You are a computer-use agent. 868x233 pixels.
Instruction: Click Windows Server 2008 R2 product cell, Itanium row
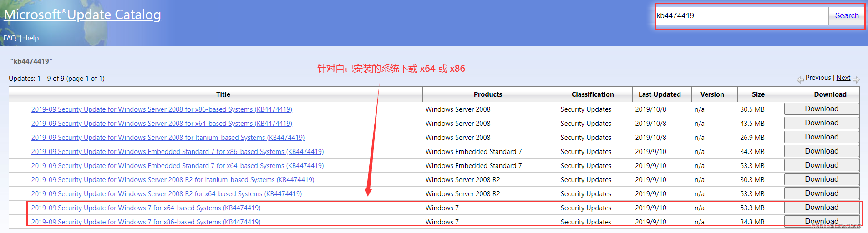coord(463,180)
